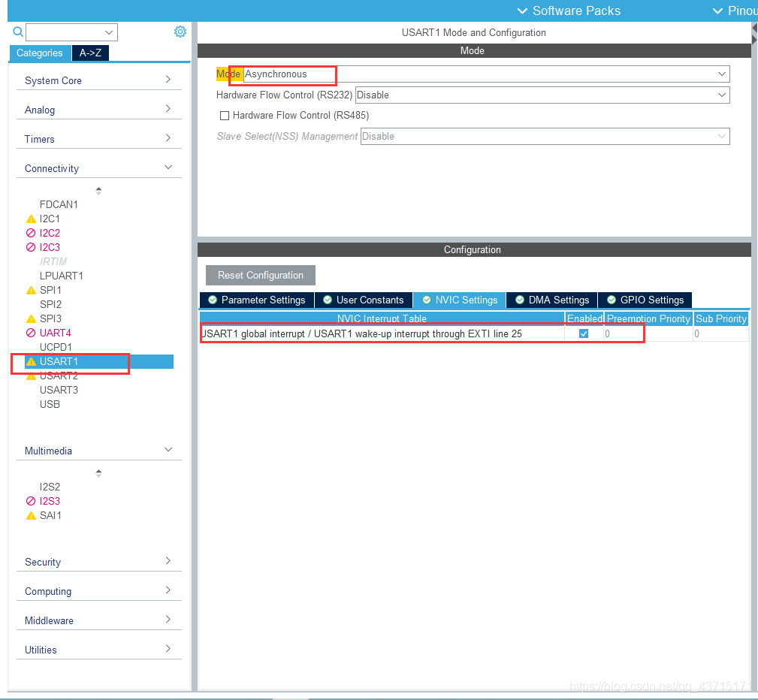Open the DMA Settings tab
The height and width of the screenshot is (700, 758).
(552, 300)
